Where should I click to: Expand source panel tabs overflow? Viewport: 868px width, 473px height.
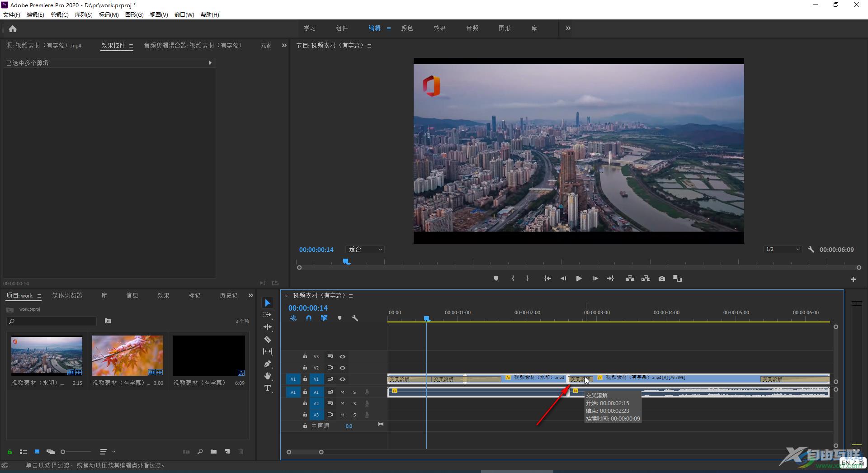tap(284, 45)
